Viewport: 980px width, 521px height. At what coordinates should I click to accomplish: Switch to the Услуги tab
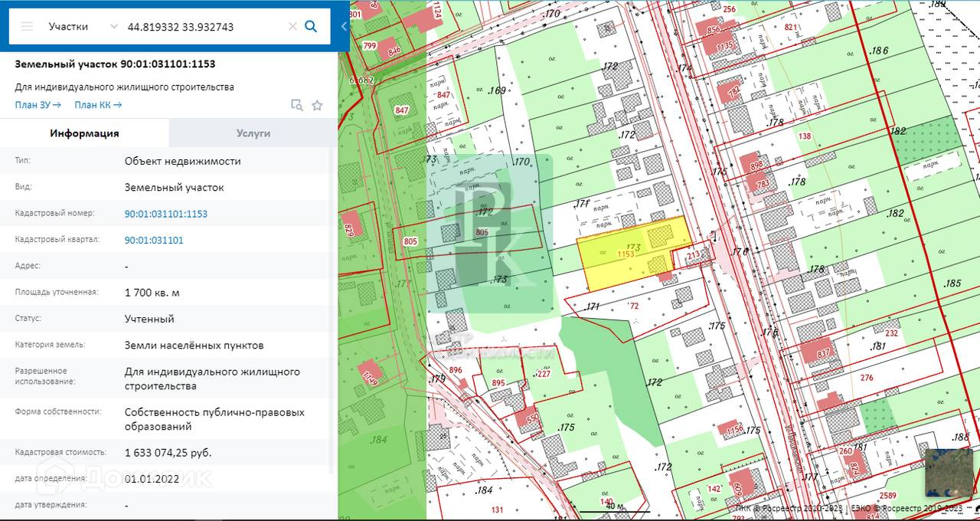point(253,133)
